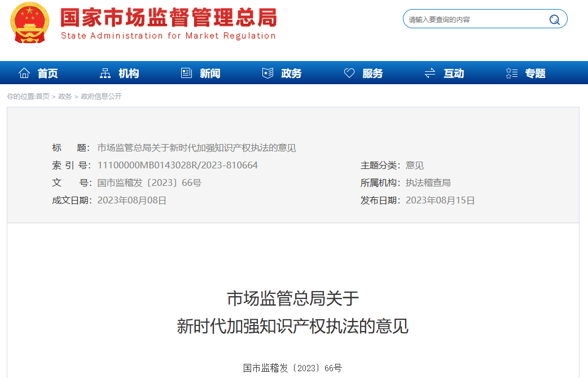
Task: Go to 政务 in the breadcrumb
Action: click(65, 97)
